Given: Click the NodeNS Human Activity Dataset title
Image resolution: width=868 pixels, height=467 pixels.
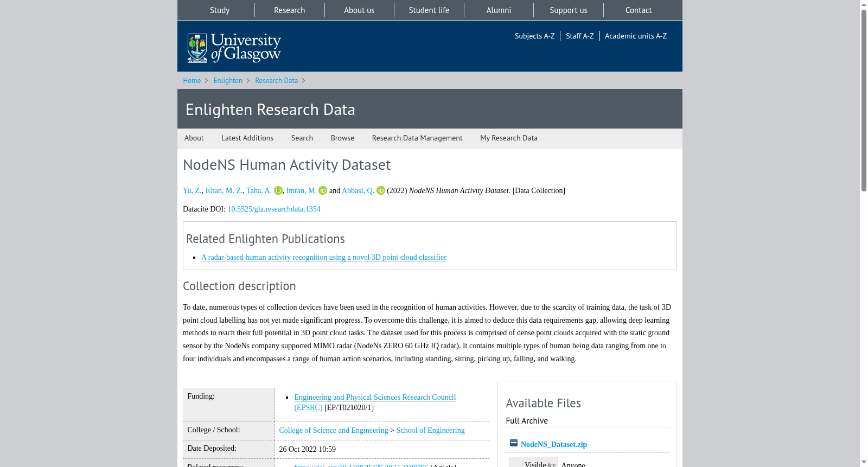Looking at the screenshot, I should pyautogui.click(x=286, y=164).
